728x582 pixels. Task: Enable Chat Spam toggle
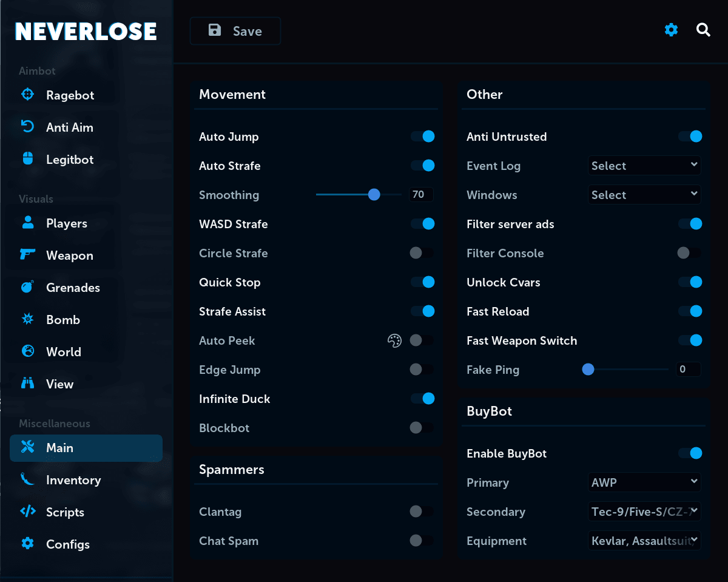(x=422, y=541)
